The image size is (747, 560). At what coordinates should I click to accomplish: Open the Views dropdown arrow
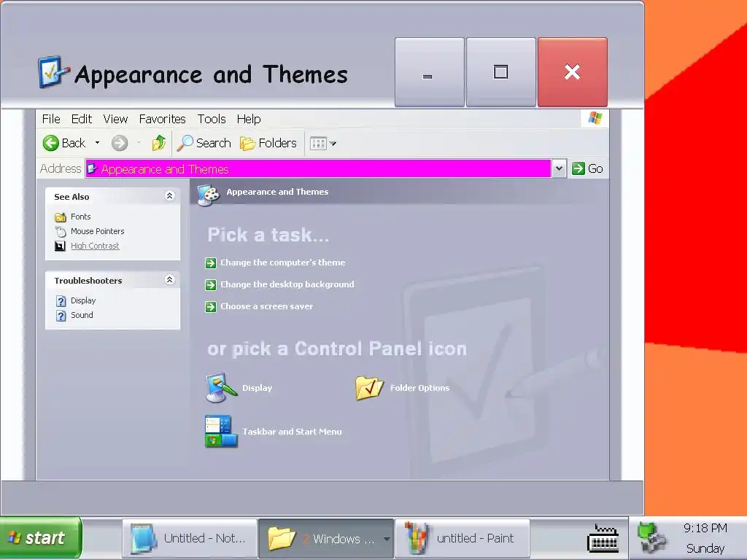pos(333,144)
